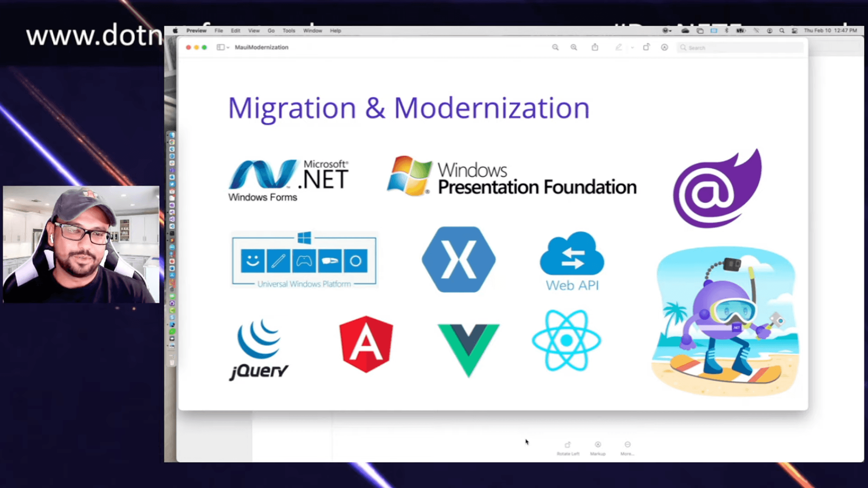The width and height of the screenshot is (868, 488).
Task: Open the Help menu
Action: 335,31
